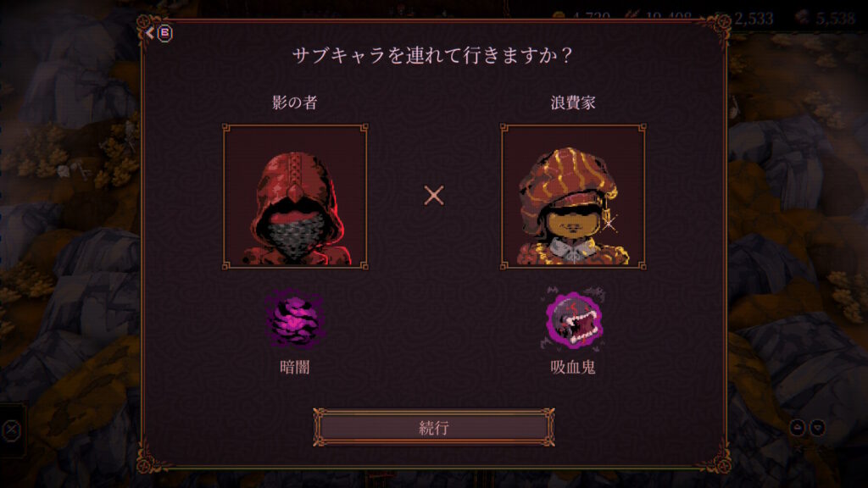Choose the striped-hat 浪費家 portrait

pos(573,197)
